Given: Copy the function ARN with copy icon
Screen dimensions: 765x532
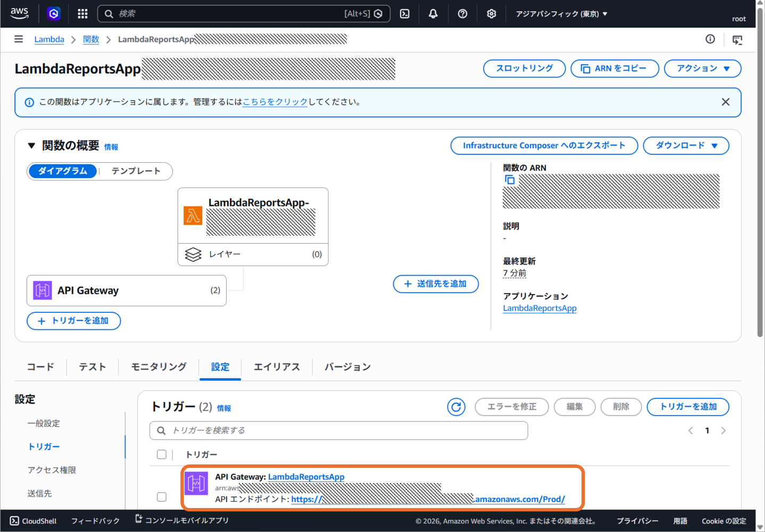Looking at the screenshot, I should pos(510,180).
